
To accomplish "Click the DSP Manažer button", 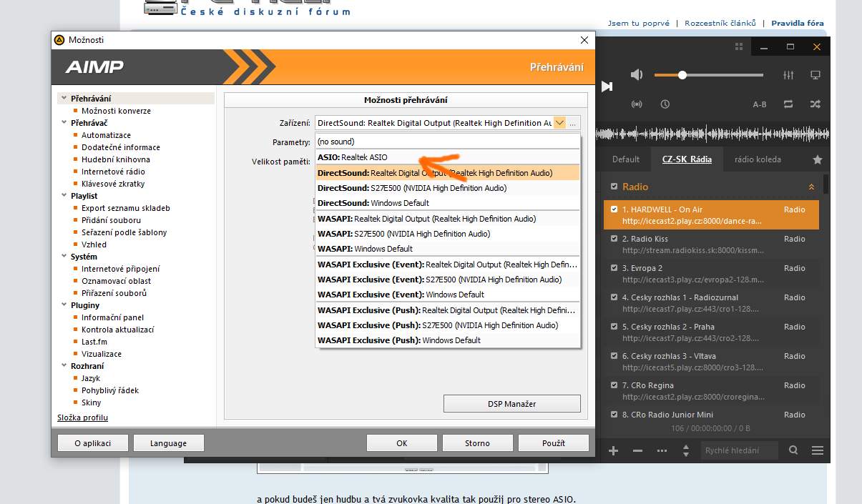I will pos(511,404).
